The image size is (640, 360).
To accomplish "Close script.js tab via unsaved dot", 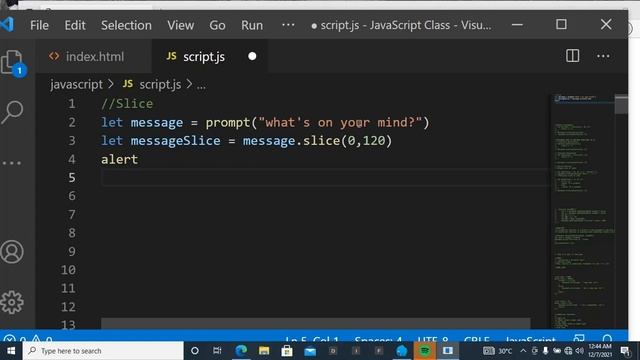I will (x=252, y=56).
